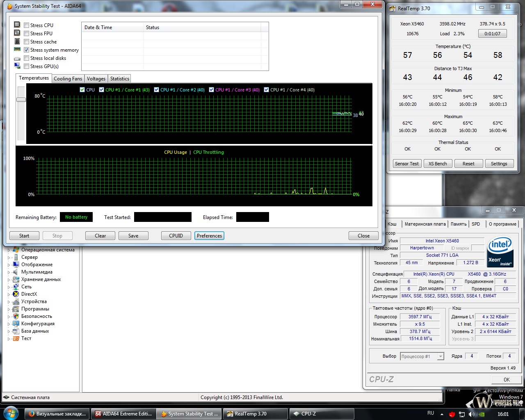
Task: Click the Конфигурация icon in tree
Action: [16, 324]
